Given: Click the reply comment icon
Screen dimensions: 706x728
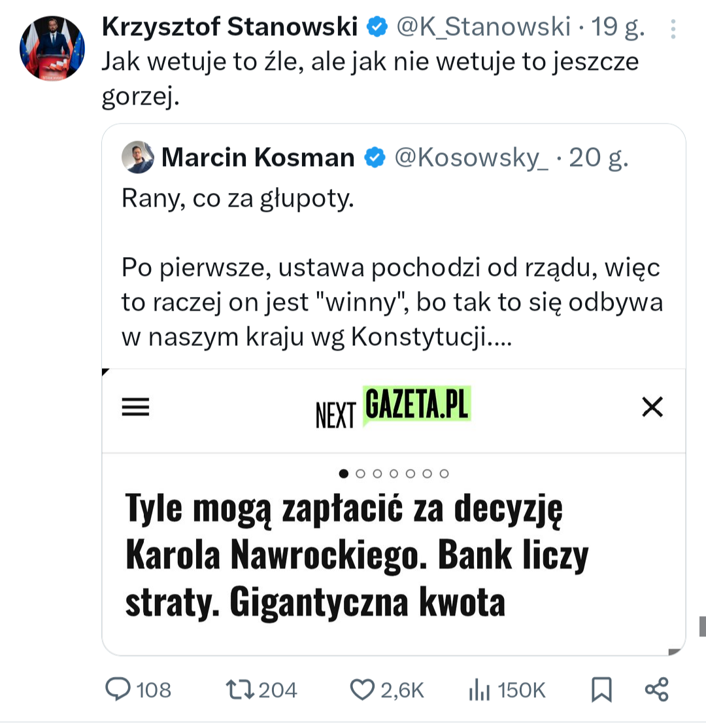Looking at the screenshot, I should tap(118, 689).
